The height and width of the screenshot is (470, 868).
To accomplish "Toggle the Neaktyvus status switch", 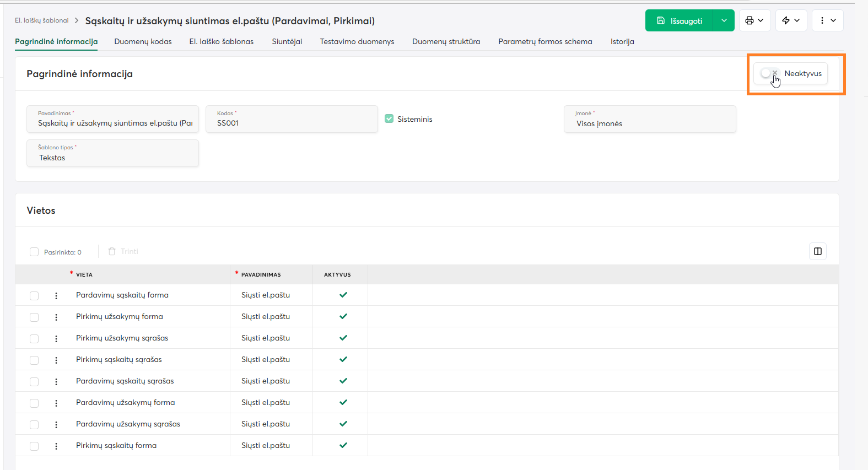I will 769,73.
